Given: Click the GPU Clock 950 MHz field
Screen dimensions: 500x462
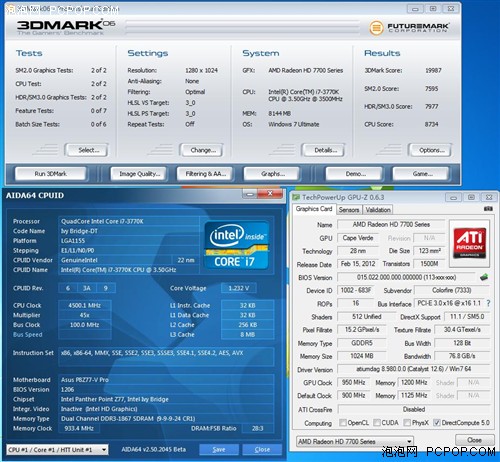Looking at the screenshot, I should 353,382.
